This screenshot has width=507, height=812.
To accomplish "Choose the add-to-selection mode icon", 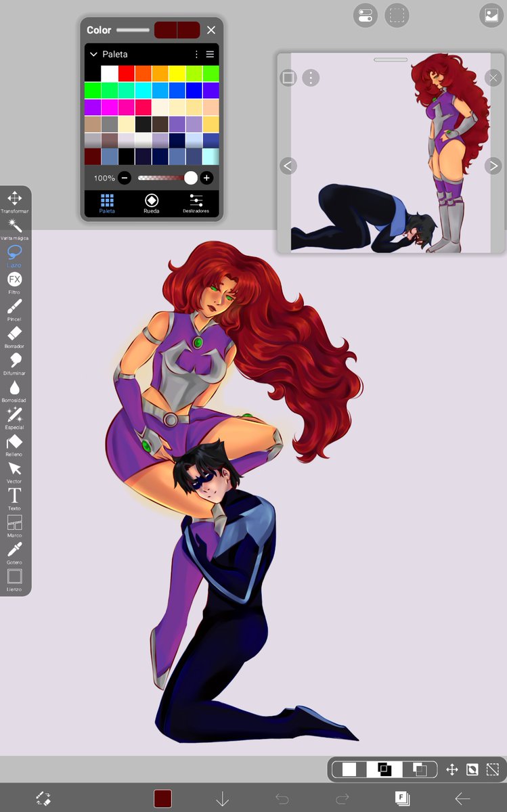I will [x=384, y=769].
